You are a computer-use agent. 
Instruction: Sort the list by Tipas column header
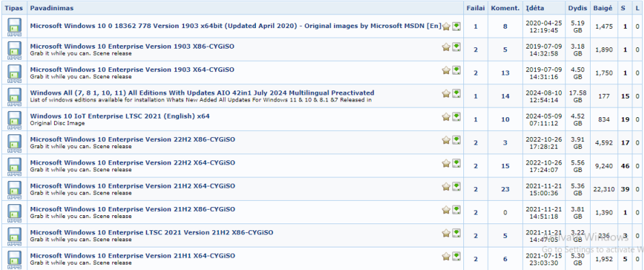14,8
